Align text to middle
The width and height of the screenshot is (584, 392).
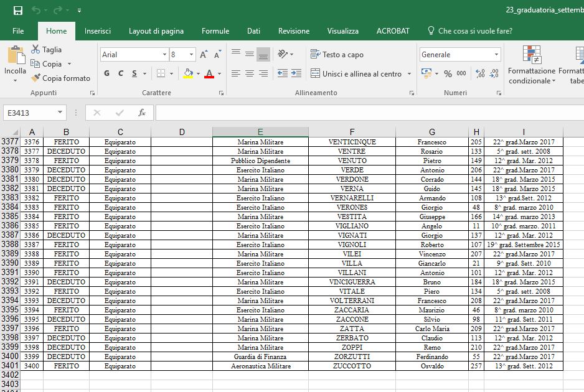(250, 54)
